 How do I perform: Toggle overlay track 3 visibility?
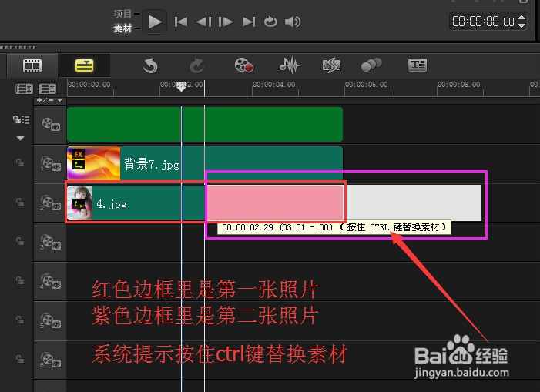tap(51, 242)
